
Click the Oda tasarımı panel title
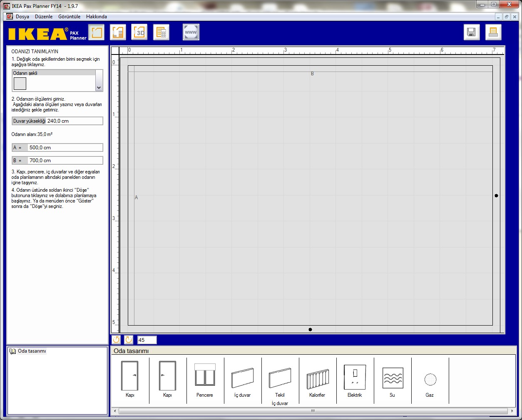[x=131, y=351]
